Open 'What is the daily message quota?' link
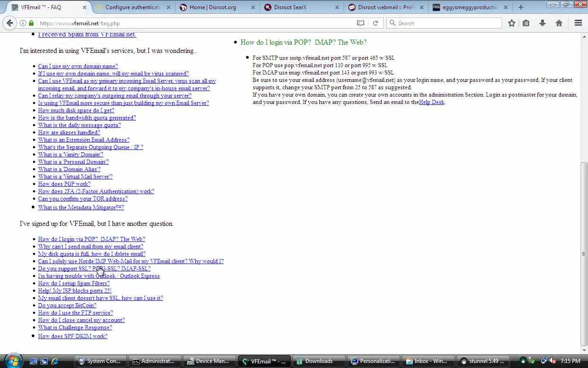Image resolution: width=588 pixels, height=368 pixels. pyautogui.click(x=79, y=125)
